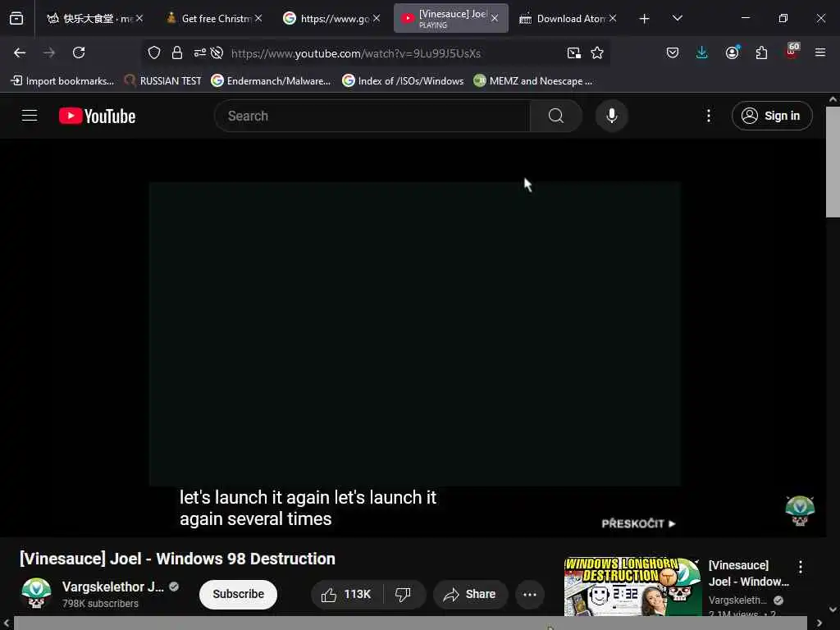Focus the YouTube Search box
Viewport: 840px width, 630px height.
372,116
